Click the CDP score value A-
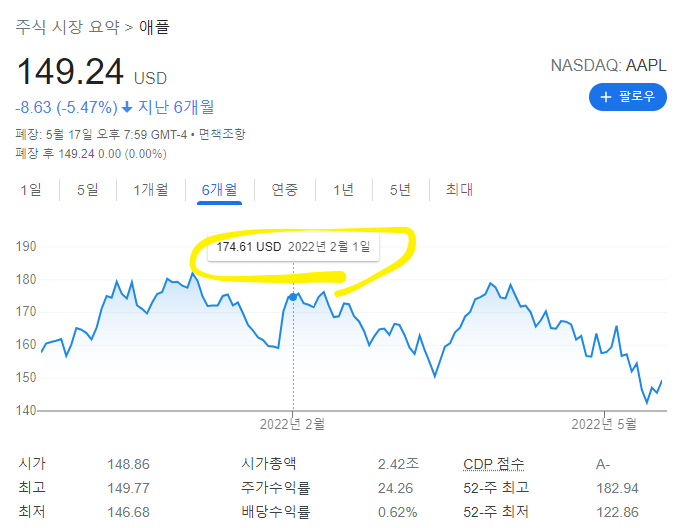 point(603,465)
